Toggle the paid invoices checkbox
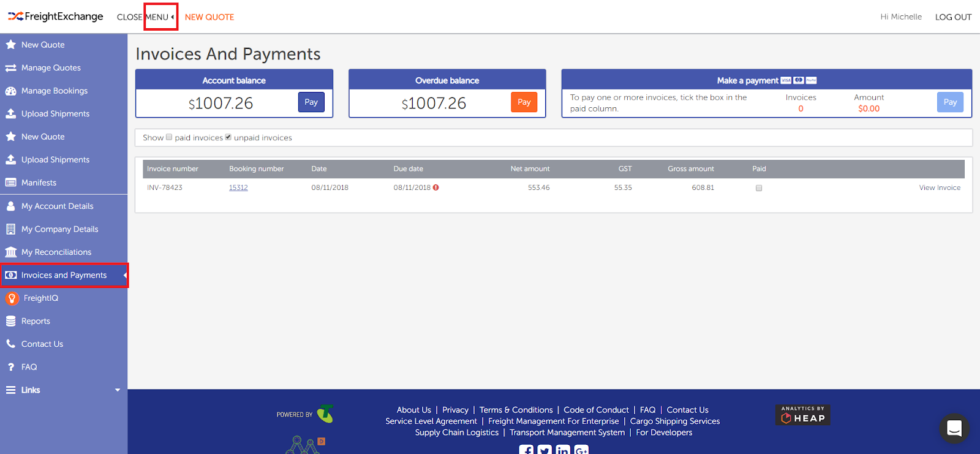This screenshot has height=454, width=980. pos(169,137)
